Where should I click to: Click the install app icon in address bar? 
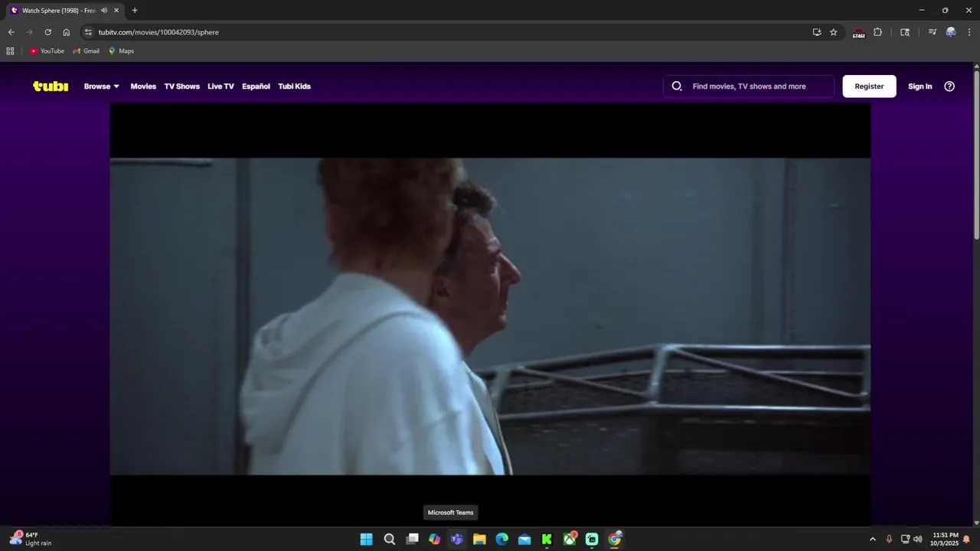pos(817,32)
